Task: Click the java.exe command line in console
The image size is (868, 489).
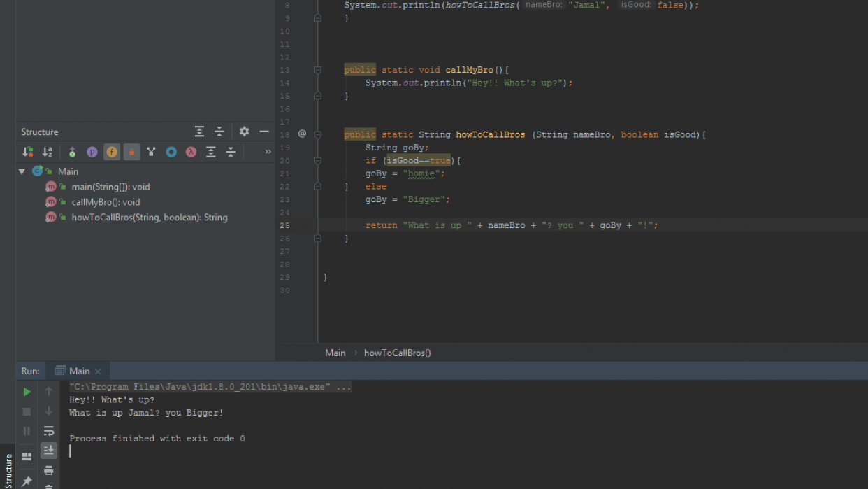Action: 210,387
